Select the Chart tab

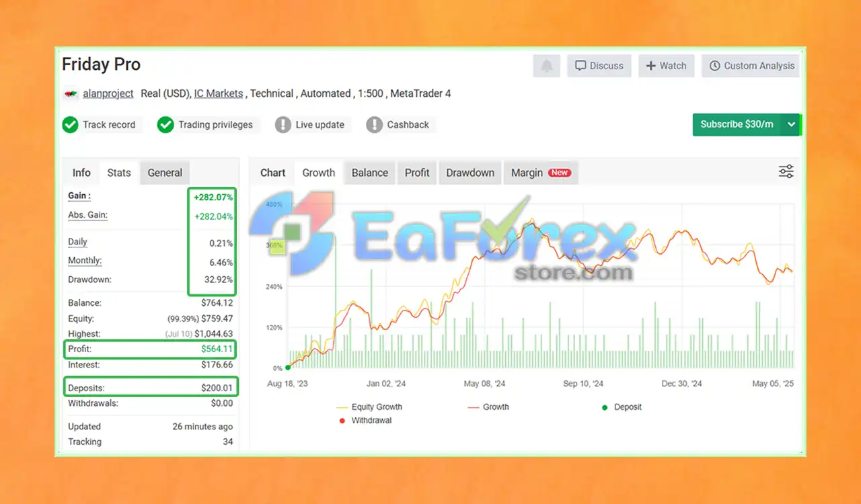(273, 173)
